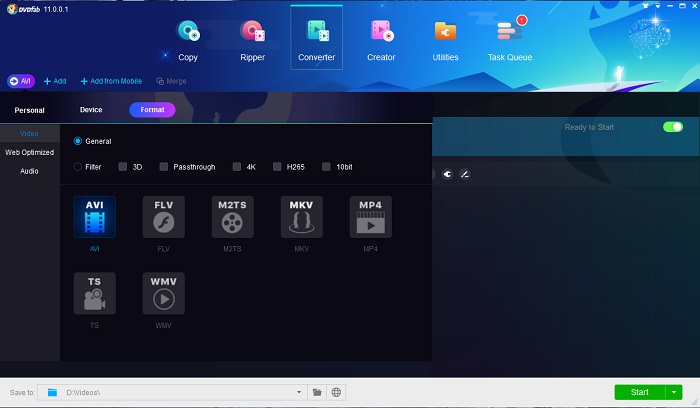Browse for output folder icon
The image size is (700, 408).
(317, 392)
